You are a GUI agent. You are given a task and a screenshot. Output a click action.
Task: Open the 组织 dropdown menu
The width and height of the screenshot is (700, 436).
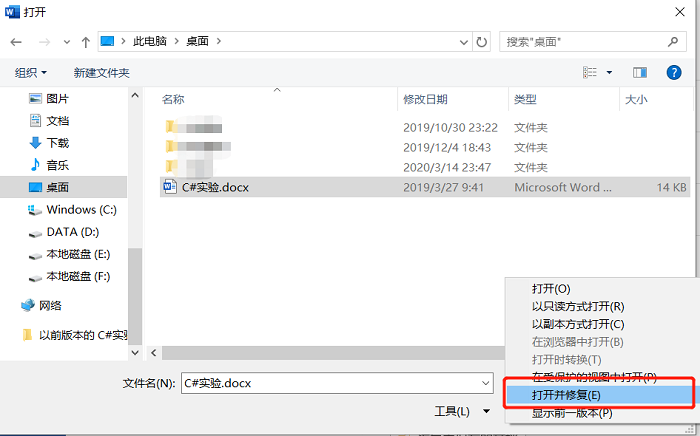30,73
